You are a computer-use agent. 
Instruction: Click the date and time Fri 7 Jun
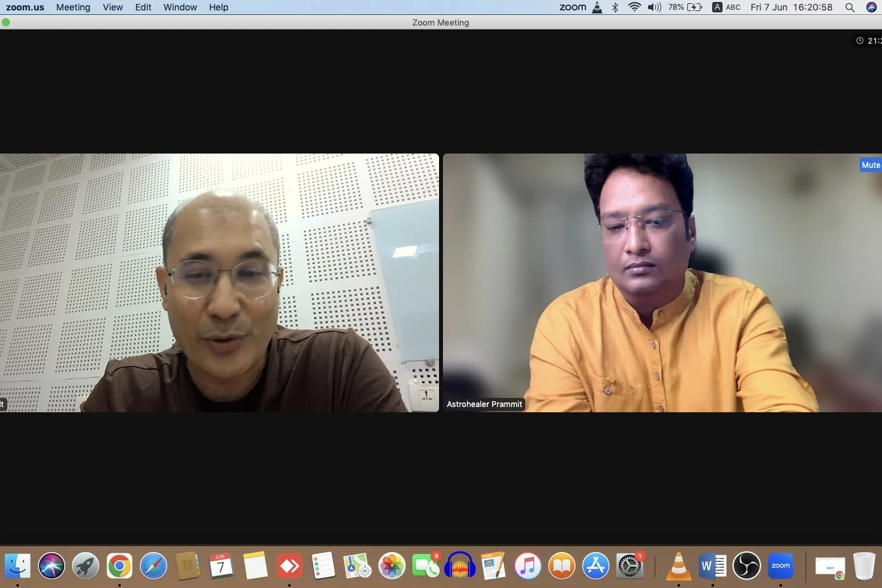pos(791,7)
